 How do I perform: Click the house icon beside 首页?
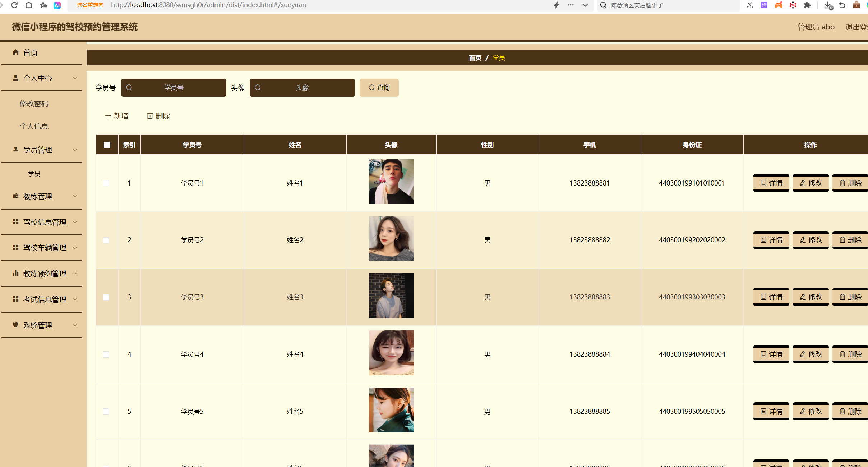(15, 52)
